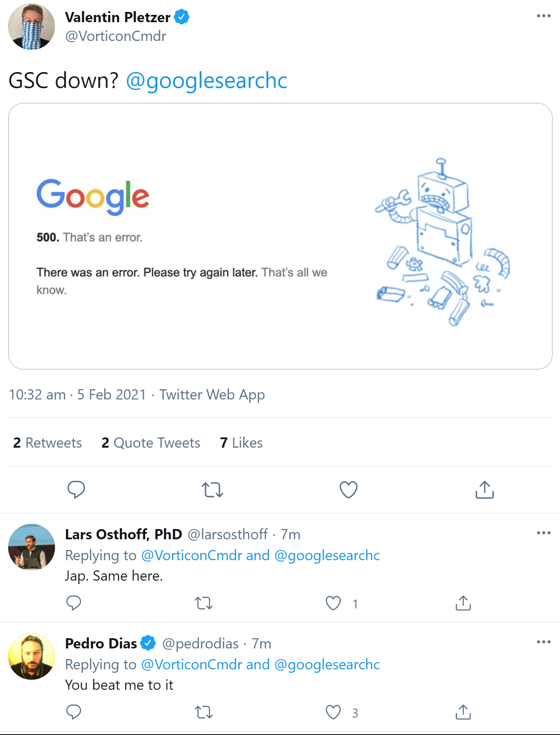This screenshot has width=560, height=735.
Task: View who liked the tweet via 7 Likes
Action: pos(240,443)
